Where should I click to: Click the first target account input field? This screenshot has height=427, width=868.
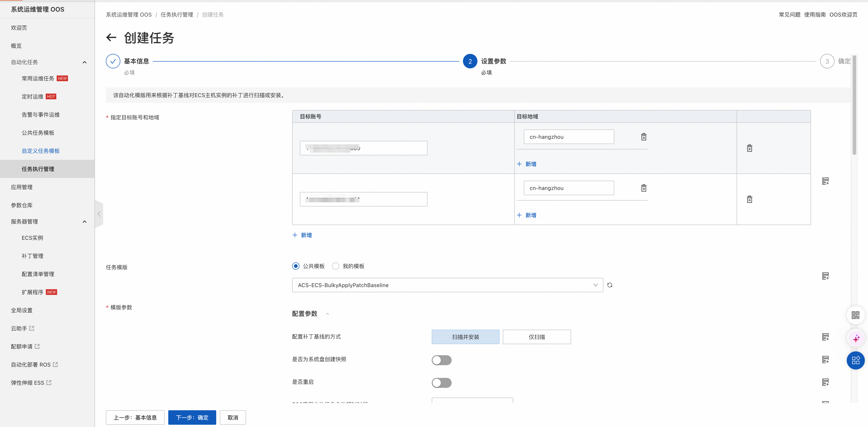(x=364, y=148)
